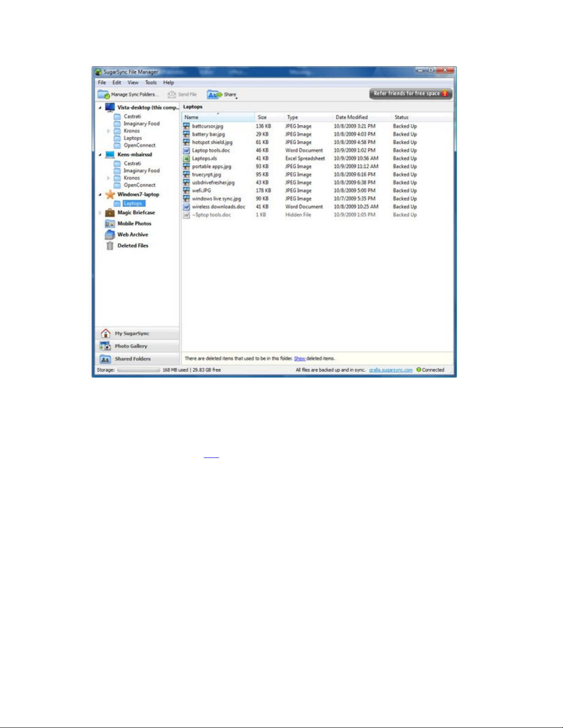Select the Mobile Photos icon
Image resolution: width=563 pixels, height=728 pixels.
(x=110, y=224)
